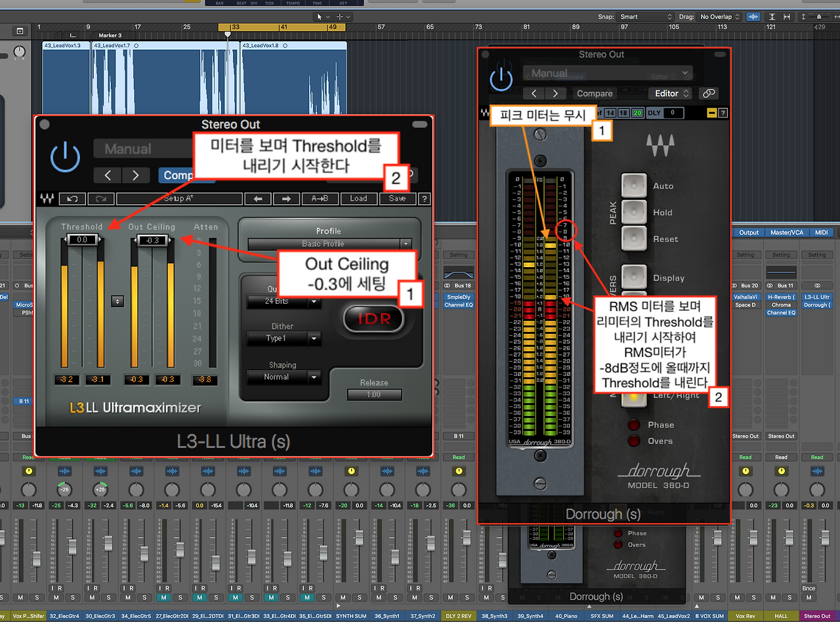Click the redo arrow in L3-LL toolbar
Screen dimensions: 840x622
101,198
